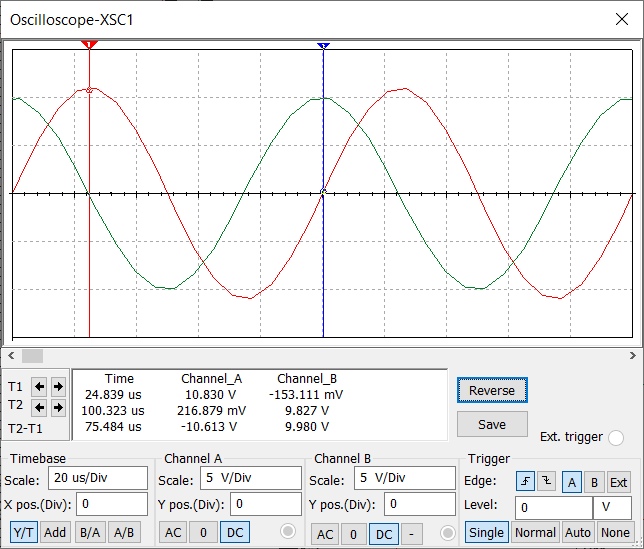Set Channel A coupling to 0
The width and height of the screenshot is (644, 549).
point(203,533)
